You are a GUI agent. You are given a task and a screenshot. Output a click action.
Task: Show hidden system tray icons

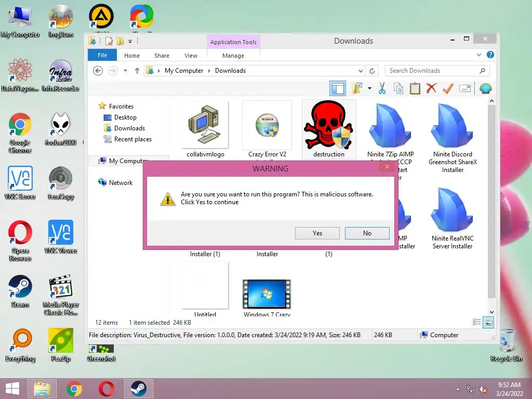coord(458,389)
